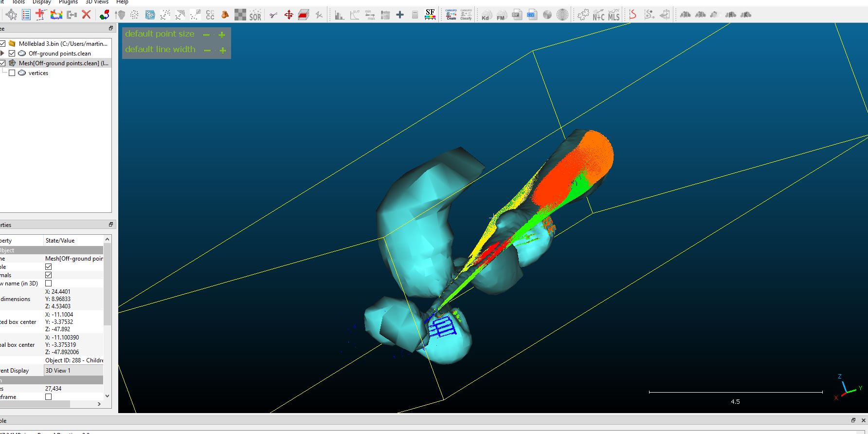Open the Current Display 3D View 1 dropdown

coord(73,371)
